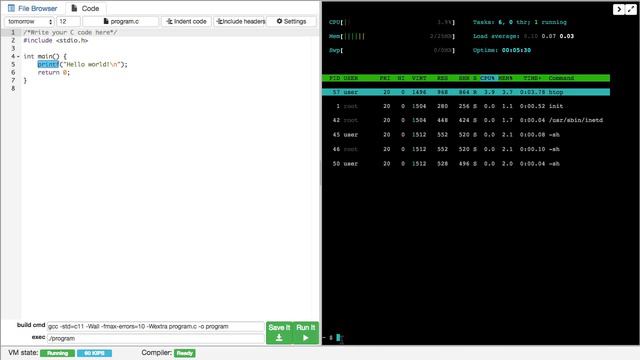Select the PID 45 -sh process row
640x360 pixels.
coord(466,135)
